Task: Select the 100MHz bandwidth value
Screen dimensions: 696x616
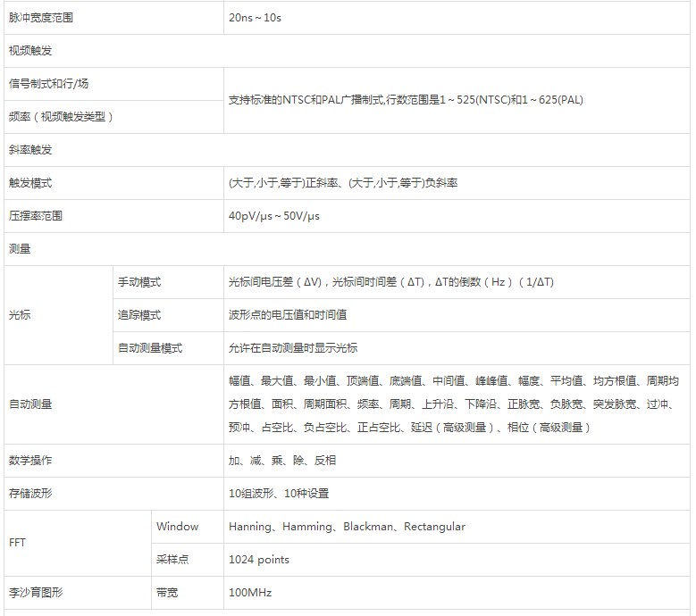Action: pyautogui.click(x=250, y=593)
